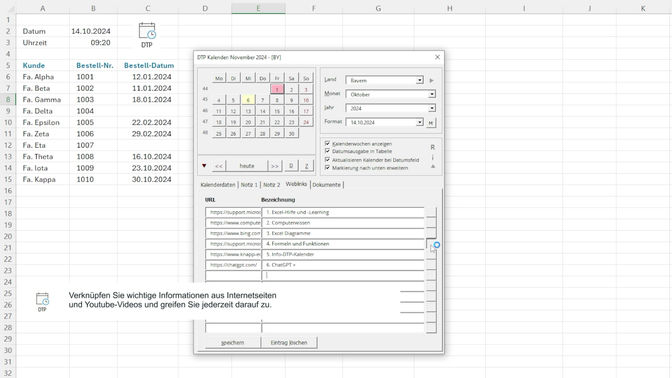Open link button beside Excel Diagramme row

(x=431, y=233)
